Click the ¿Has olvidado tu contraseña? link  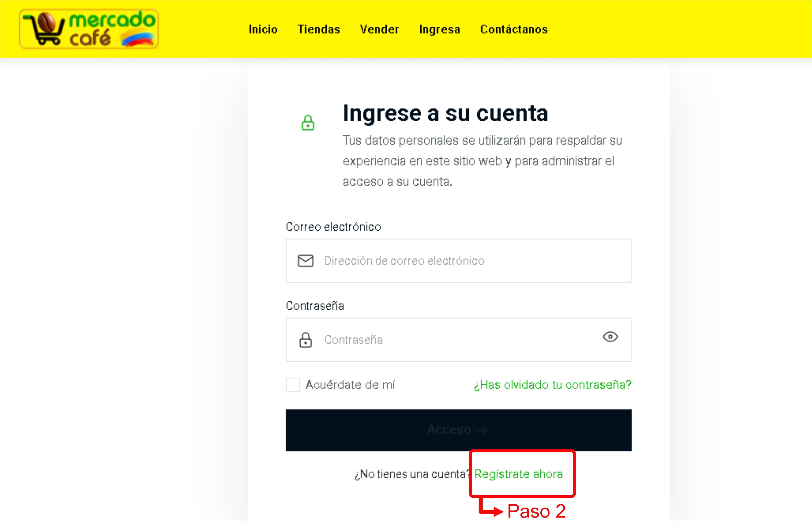click(552, 385)
